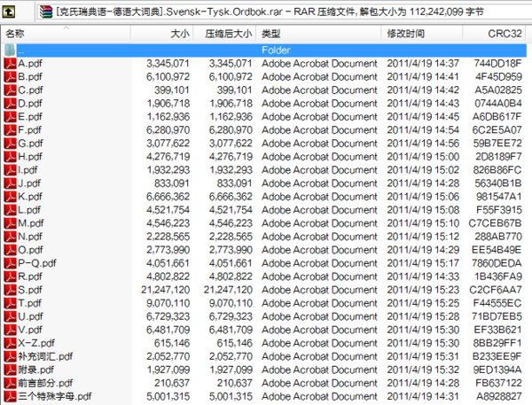Click the PDF icon next to P-Q.pdf

coord(10,263)
